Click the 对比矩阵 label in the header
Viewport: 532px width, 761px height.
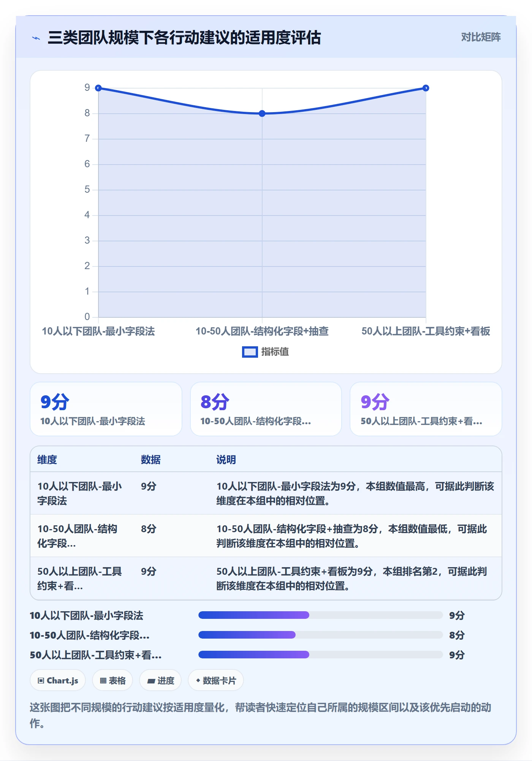tap(481, 37)
